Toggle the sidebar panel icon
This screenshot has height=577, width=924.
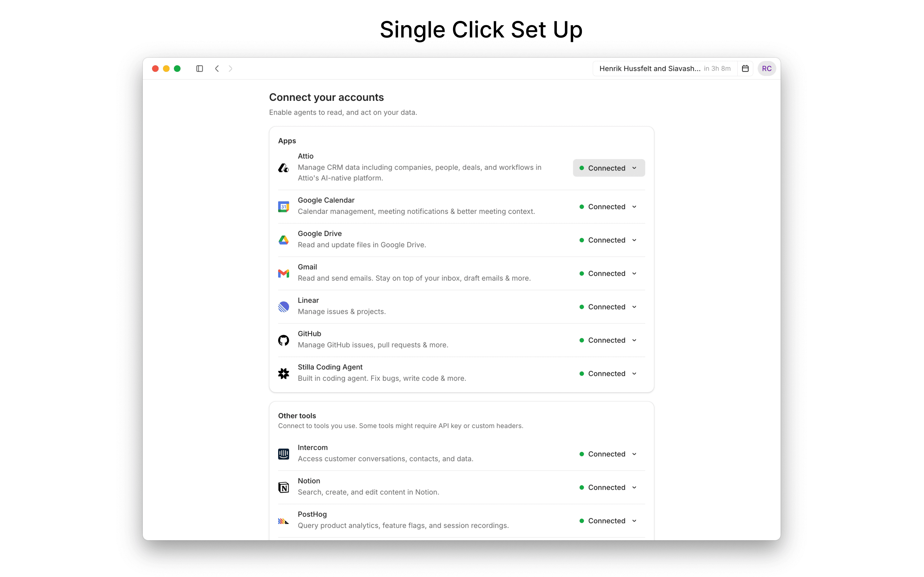coord(199,69)
